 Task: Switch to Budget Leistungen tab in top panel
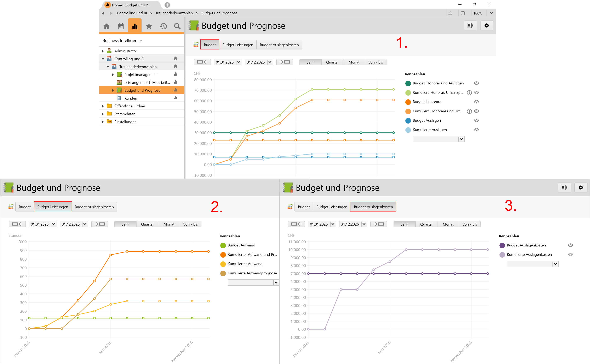click(x=237, y=45)
